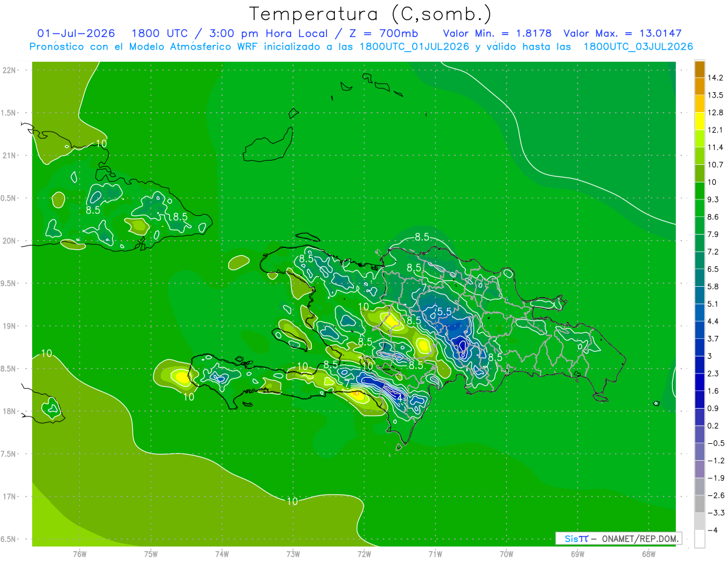Click the 'Temperatura (C,somb.)' map title

pos(370,13)
